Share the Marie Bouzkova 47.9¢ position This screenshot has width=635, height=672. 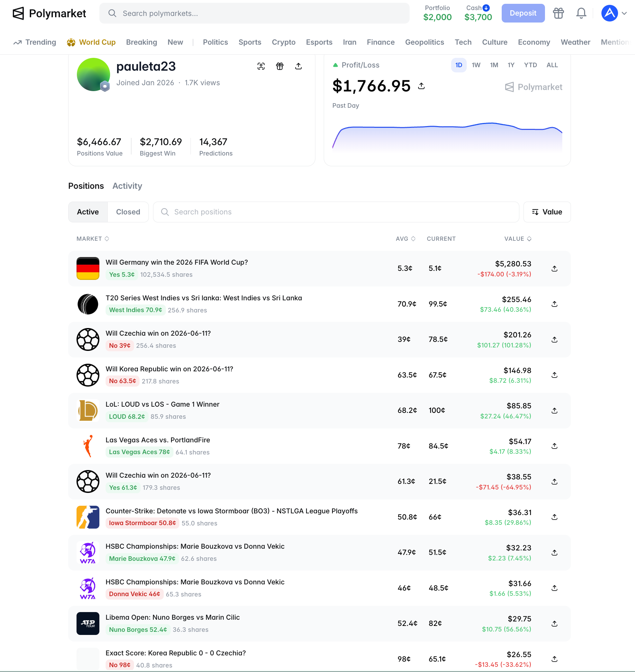pyautogui.click(x=554, y=552)
